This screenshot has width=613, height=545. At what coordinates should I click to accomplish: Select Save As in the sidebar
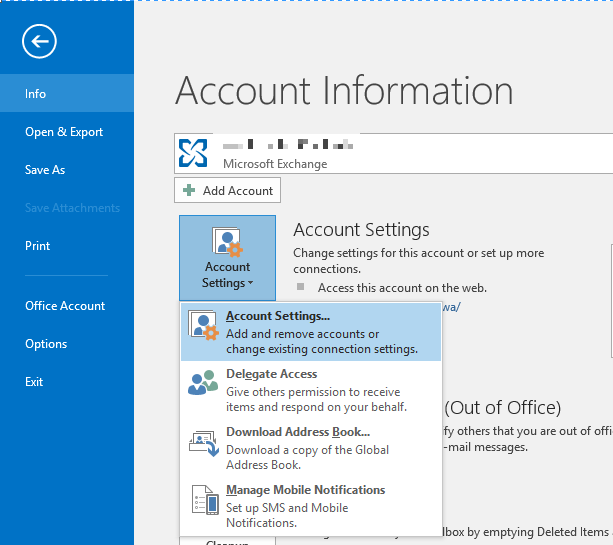pos(67,170)
